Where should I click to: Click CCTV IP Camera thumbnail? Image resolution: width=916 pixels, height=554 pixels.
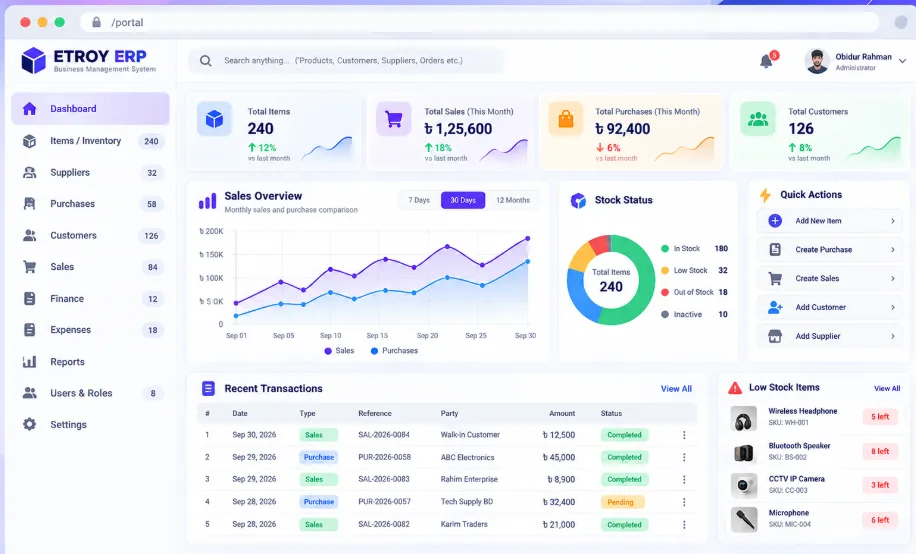(x=744, y=485)
